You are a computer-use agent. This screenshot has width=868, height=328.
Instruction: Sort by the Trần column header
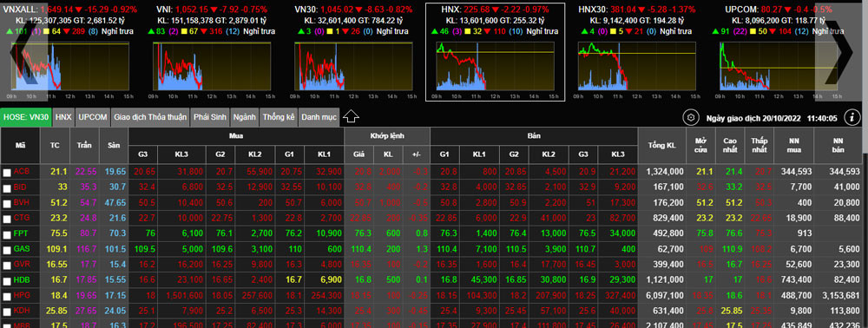(84, 146)
